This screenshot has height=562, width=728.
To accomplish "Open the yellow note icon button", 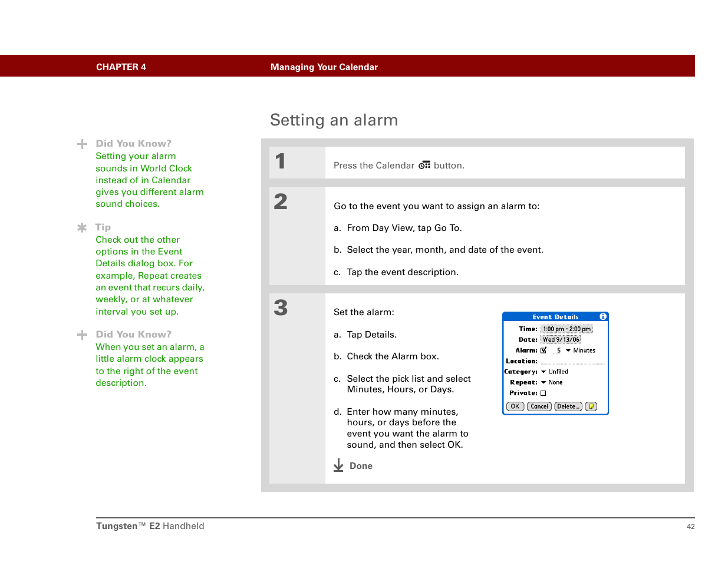I will click(x=591, y=406).
